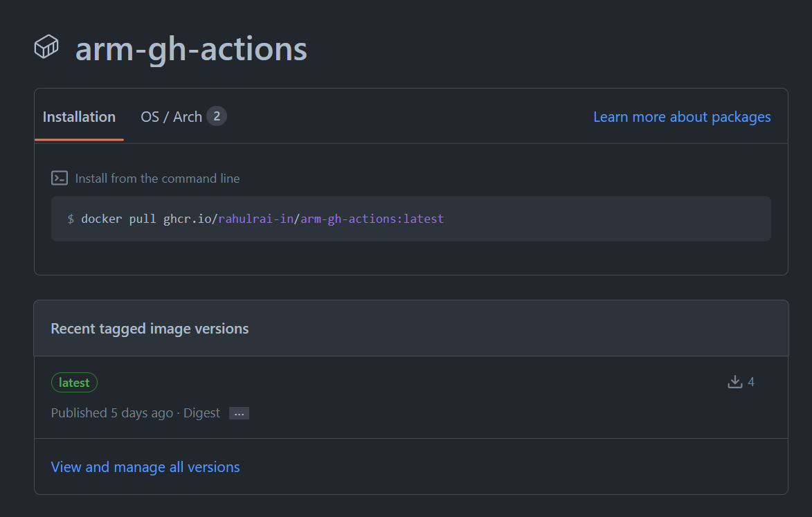
Task: Click the terminal icon above the command
Action: (x=60, y=179)
